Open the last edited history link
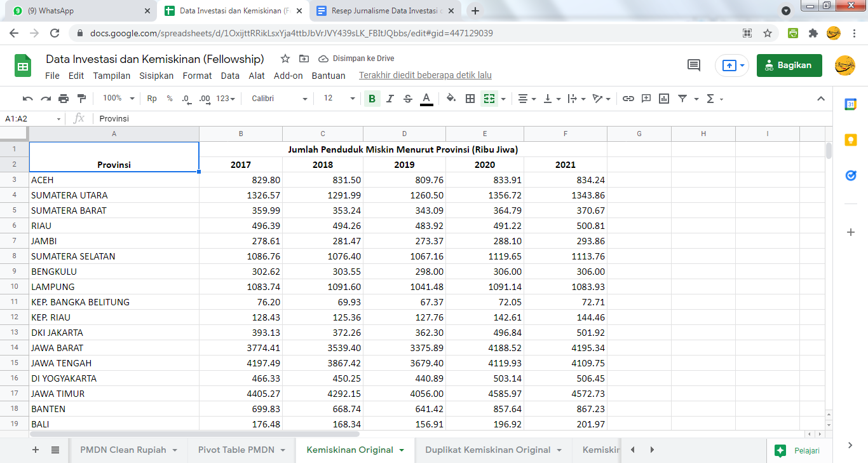 (425, 76)
